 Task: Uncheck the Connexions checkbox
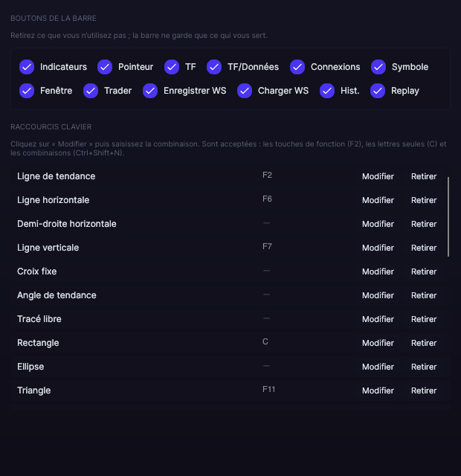click(297, 67)
